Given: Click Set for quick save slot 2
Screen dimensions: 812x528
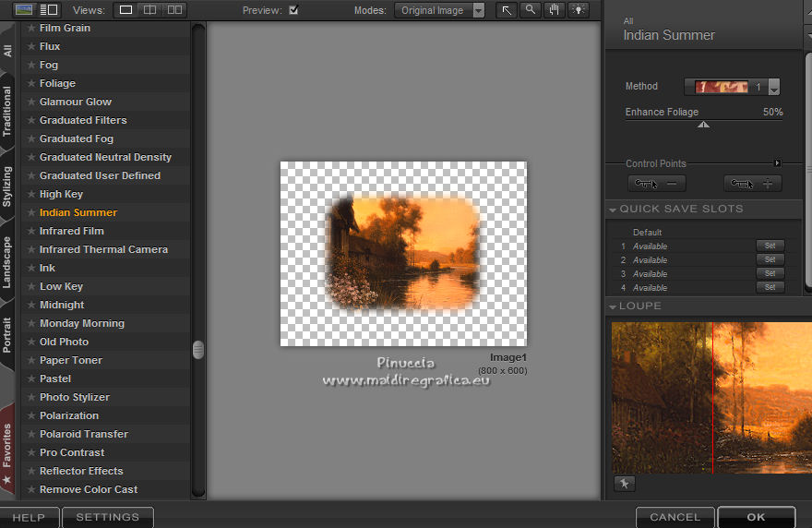Looking at the screenshot, I should [x=770, y=259].
